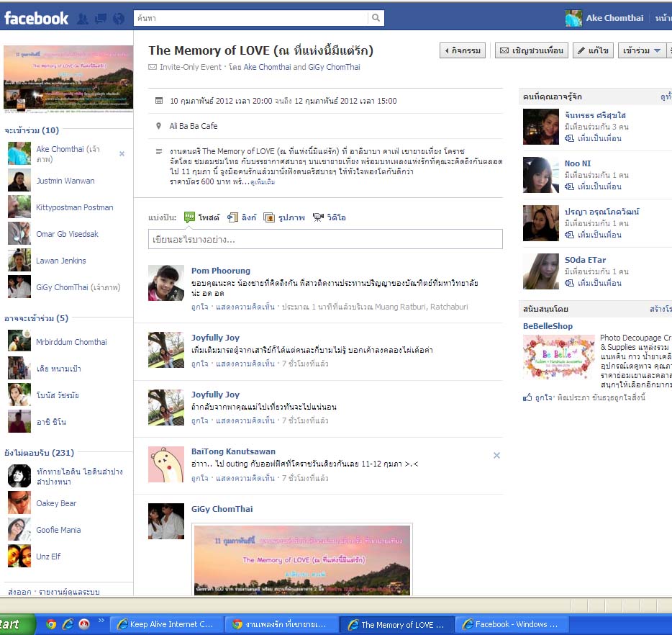Dismiss BaiTong Kanutsawan's post with the X
The width and height of the screenshot is (672, 635).
point(496,455)
